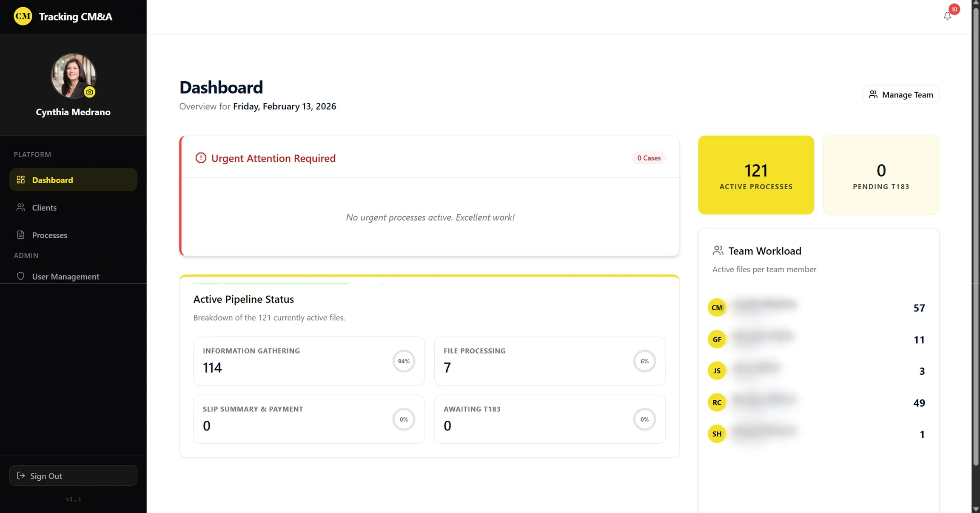Click the camera icon on Cynthia's profile photo

(89, 91)
